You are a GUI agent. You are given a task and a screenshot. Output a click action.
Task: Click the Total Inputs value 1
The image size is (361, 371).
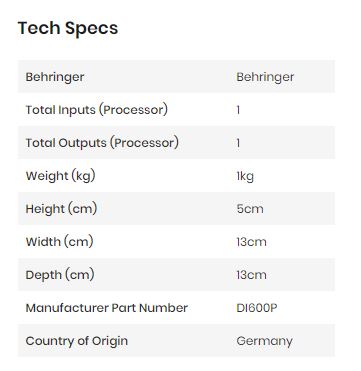pos(238,110)
